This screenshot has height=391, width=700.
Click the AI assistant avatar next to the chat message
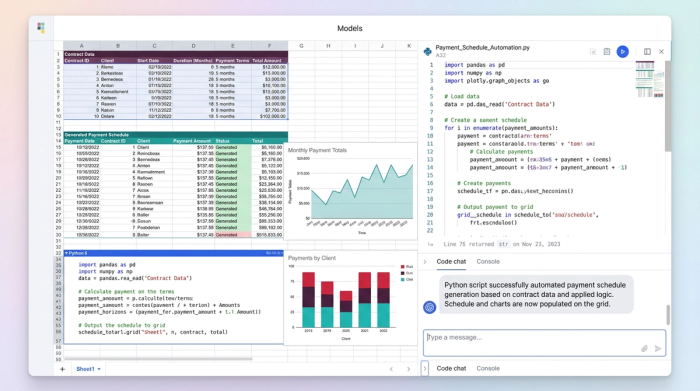click(429, 307)
